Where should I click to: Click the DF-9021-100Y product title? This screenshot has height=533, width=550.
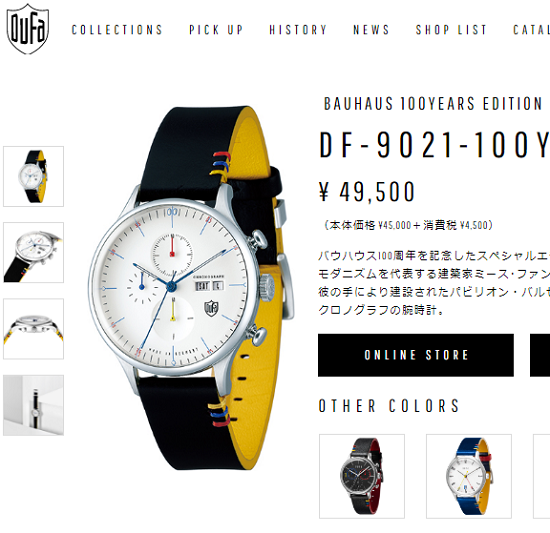click(x=434, y=144)
